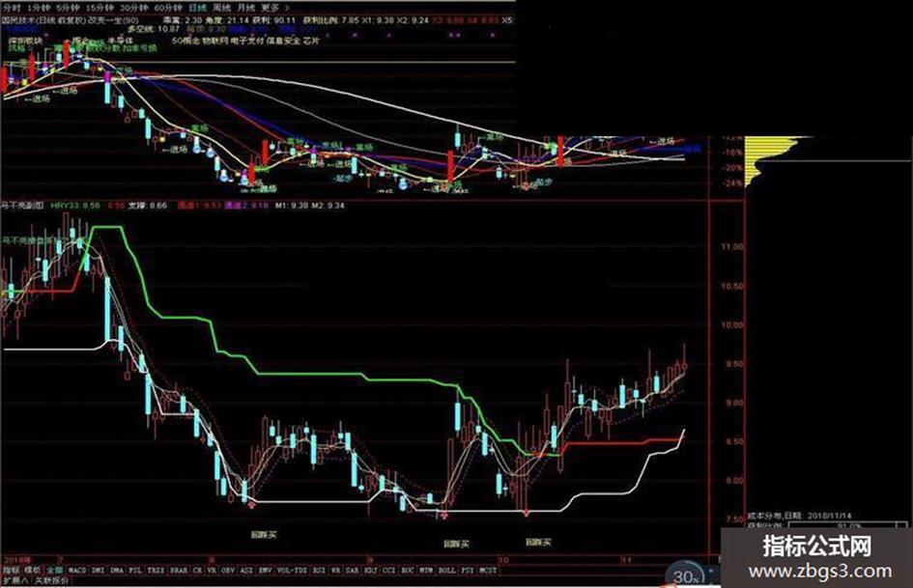Switch to the DMA indicator

tap(117, 571)
